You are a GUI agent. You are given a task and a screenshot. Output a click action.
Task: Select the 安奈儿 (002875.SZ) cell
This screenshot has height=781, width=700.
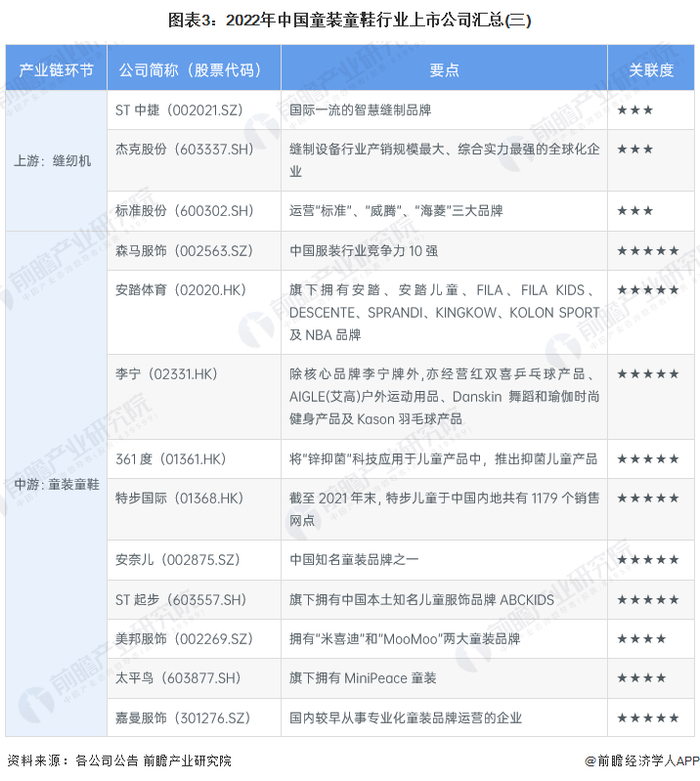194,560
